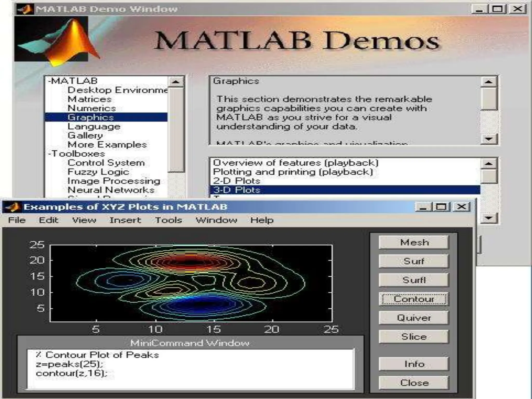Select Image Processing toolbox entry
532x399 pixels.
click(114, 181)
